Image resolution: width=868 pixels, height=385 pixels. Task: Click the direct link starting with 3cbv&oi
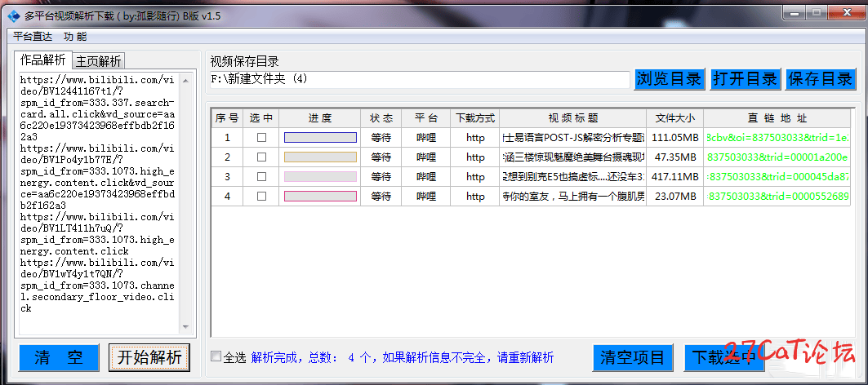point(777,138)
